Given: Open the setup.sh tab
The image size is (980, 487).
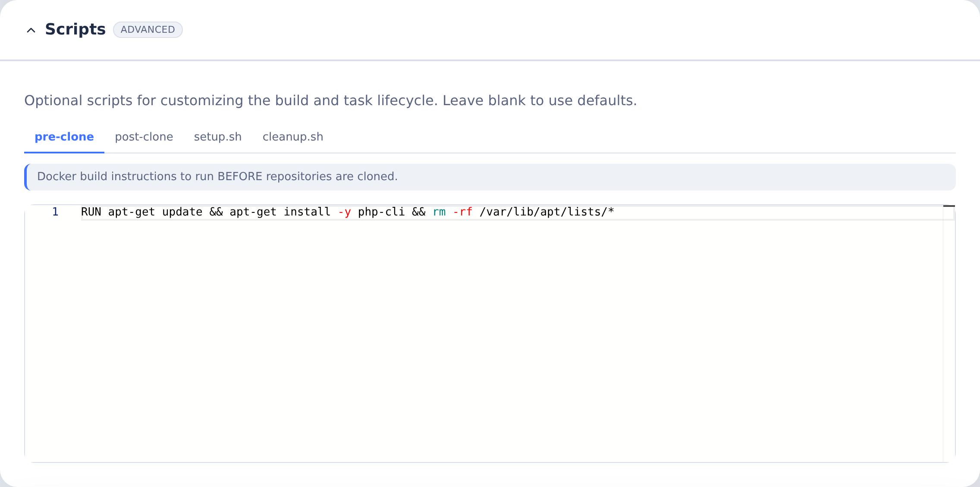Looking at the screenshot, I should (218, 137).
